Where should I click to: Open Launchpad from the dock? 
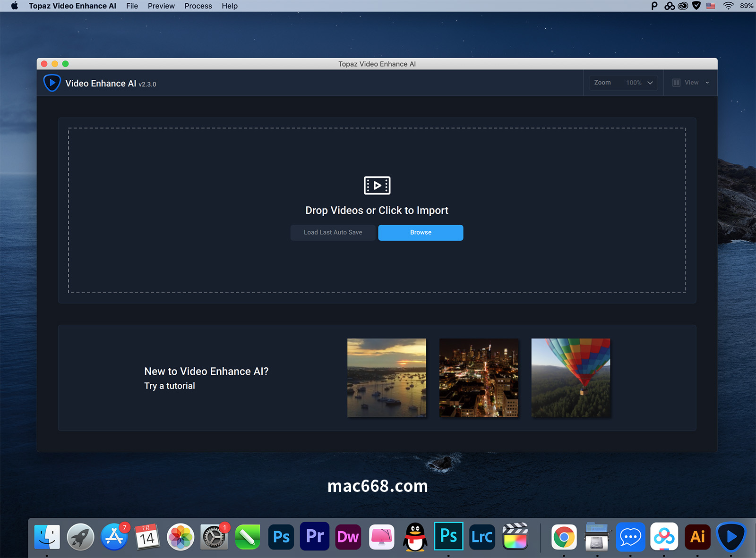point(80,537)
